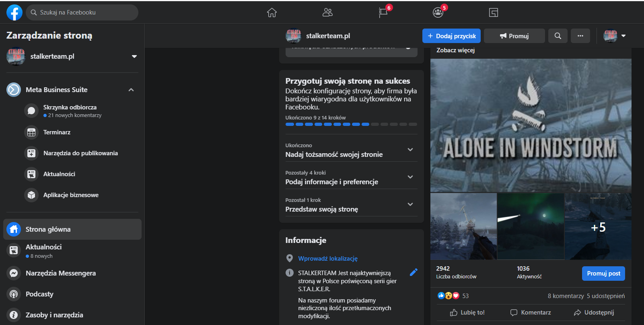
Task: Open the Alone in Windstorm main image
Action: pyautogui.click(x=531, y=125)
